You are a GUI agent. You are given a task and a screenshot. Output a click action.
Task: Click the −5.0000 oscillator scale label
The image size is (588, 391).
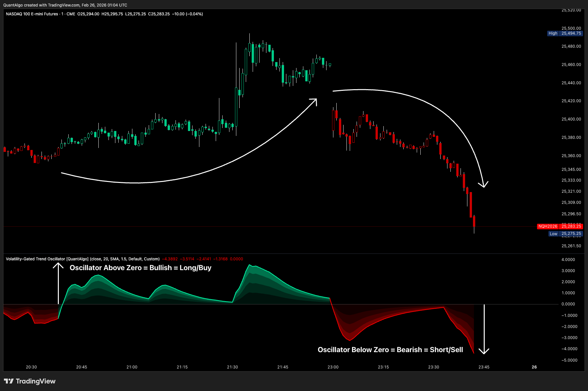569,360
